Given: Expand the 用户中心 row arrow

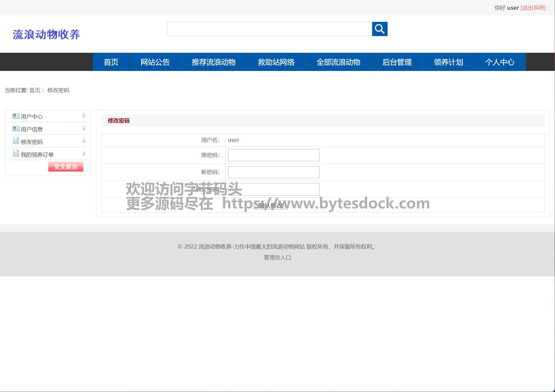Looking at the screenshot, I should 84,116.
